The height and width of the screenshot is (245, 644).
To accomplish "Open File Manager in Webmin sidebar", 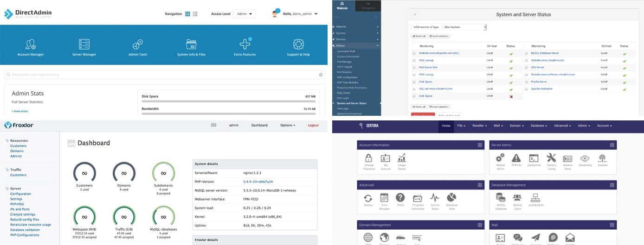I will (x=344, y=62).
